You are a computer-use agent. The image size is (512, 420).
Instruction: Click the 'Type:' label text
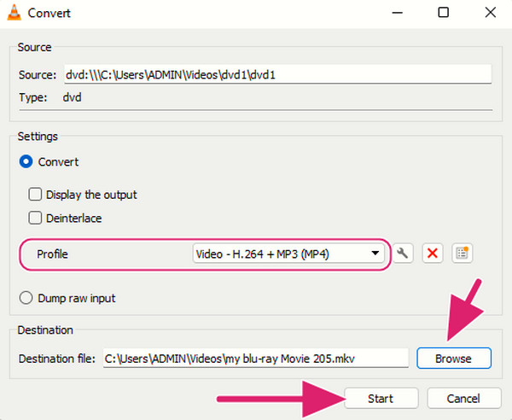click(32, 97)
